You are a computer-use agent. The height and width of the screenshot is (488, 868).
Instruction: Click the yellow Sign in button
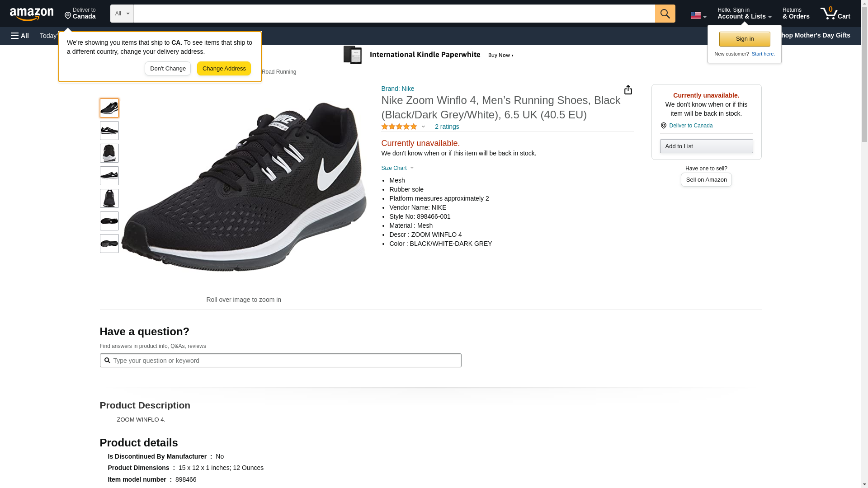pos(745,39)
